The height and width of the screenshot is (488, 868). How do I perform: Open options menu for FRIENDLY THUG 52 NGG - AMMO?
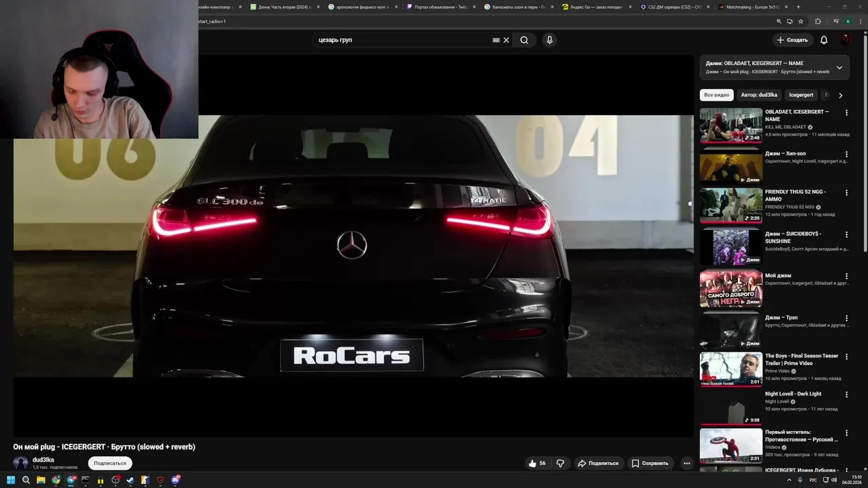pyautogui.click(x=846, y=192)
